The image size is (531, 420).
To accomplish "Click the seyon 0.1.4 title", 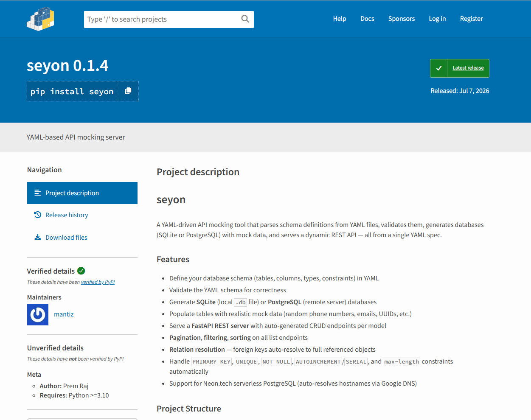I will 67,65.
